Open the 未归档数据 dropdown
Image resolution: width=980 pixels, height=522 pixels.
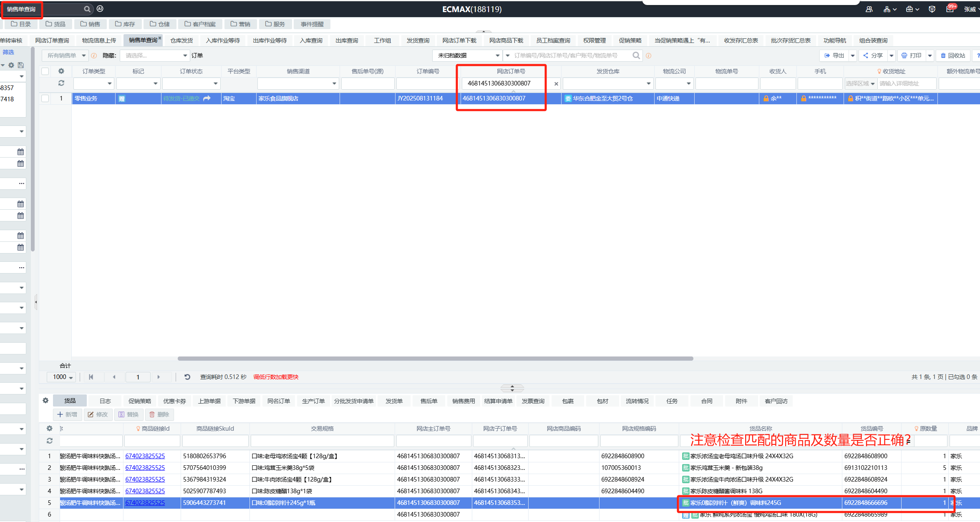tap(468, 55)
